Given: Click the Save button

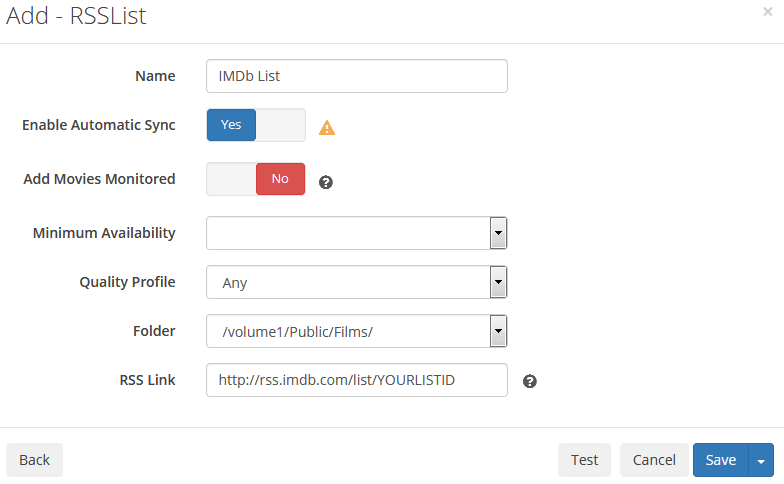Looking at the screenshot, I should 720,460.
